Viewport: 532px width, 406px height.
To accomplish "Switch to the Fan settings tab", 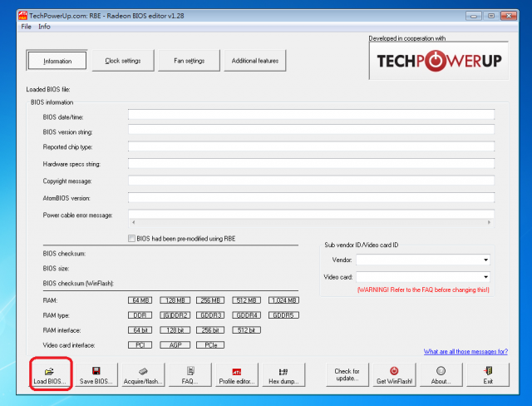I will (189, 61).
